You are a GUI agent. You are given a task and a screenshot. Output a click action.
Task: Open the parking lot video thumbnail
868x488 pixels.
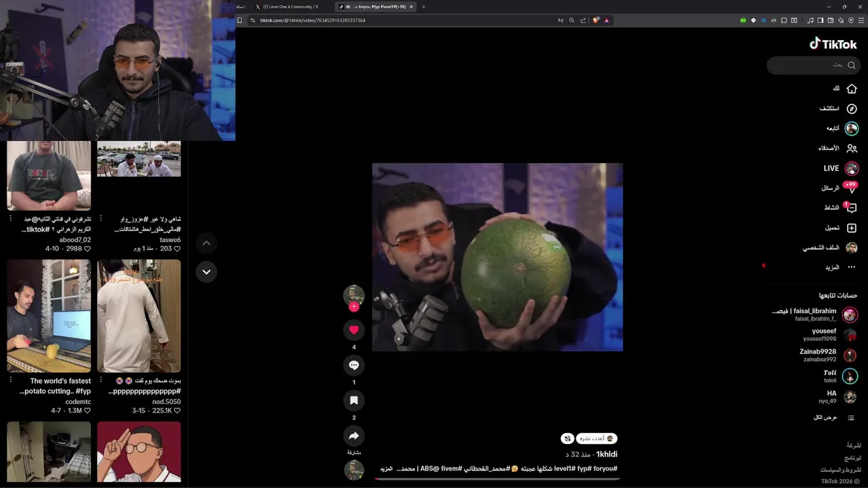(139, 159)
